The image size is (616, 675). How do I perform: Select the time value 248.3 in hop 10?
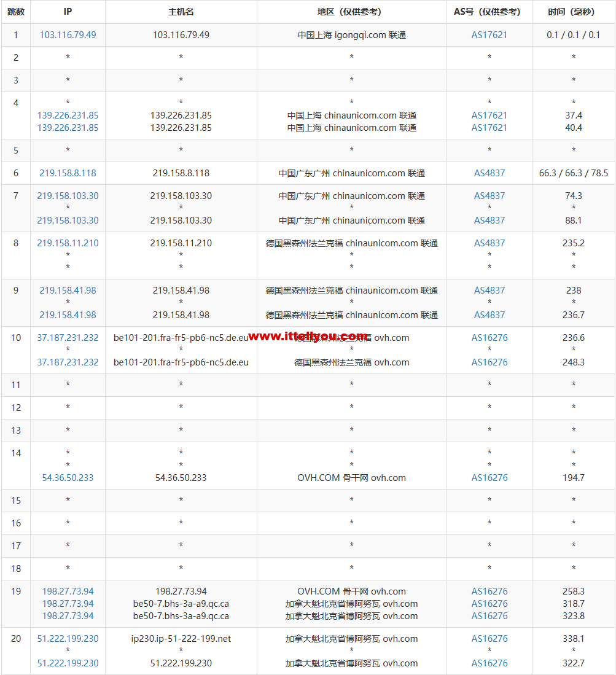[574, 362]
